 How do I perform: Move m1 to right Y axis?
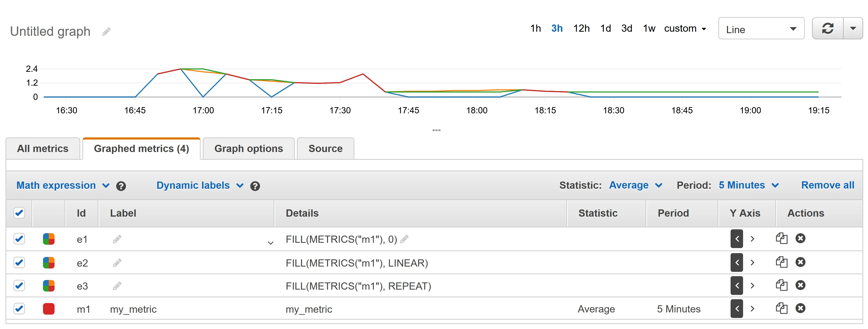point(752,308)
